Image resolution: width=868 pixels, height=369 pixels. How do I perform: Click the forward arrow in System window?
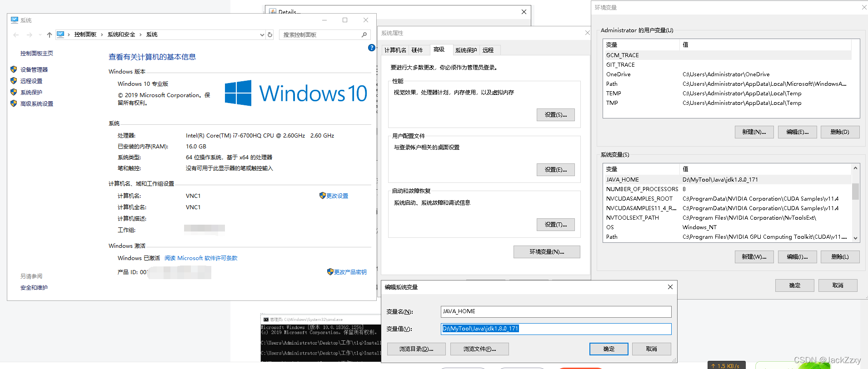[30, 35]
